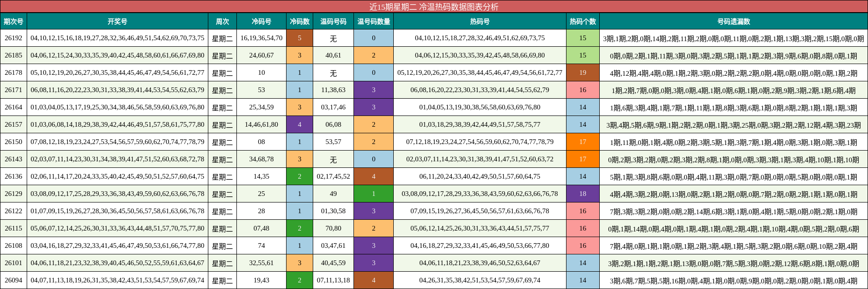Click warm numbers cell 40,61

(333, 55)
